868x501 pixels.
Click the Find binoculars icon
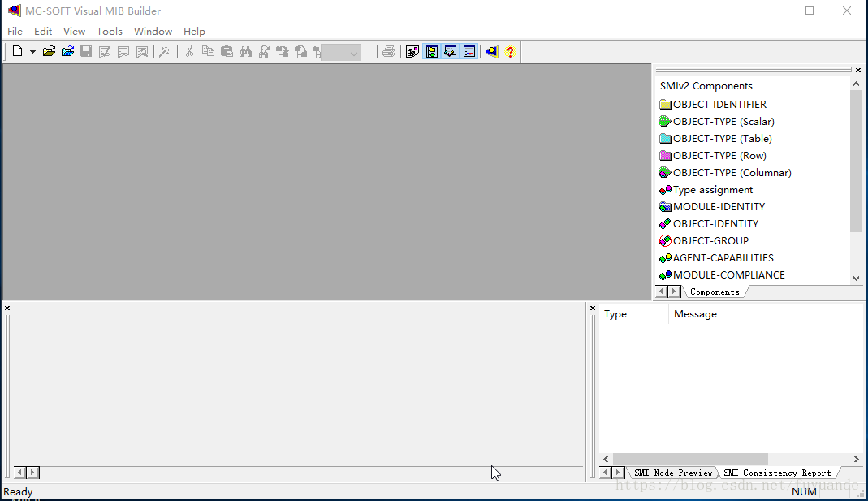coord(245,51)
